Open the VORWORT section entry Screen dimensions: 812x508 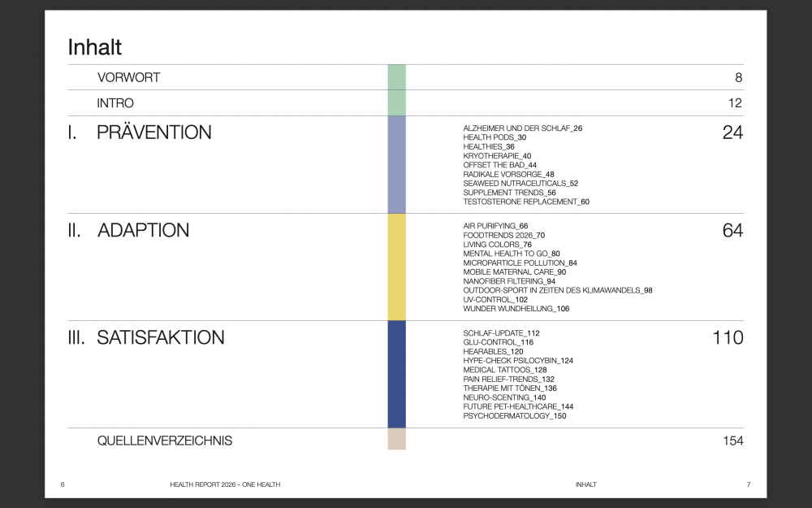click(128, 78)
